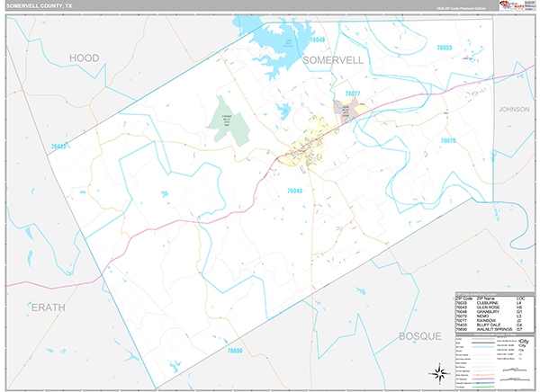Image resolution: width=540 pixels, height=392 pixels.
Task: Click the green state park area
Action: 229,122
